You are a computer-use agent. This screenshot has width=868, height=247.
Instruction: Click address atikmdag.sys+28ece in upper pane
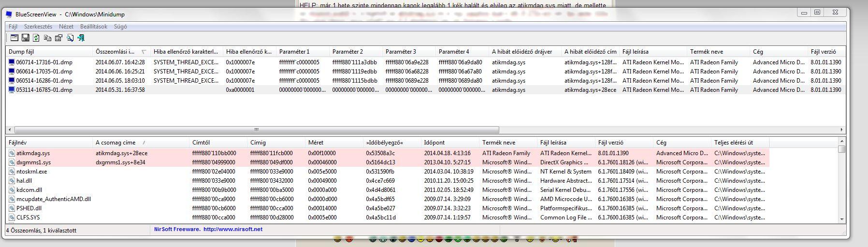pyautogui.click(x=590, y=90)
